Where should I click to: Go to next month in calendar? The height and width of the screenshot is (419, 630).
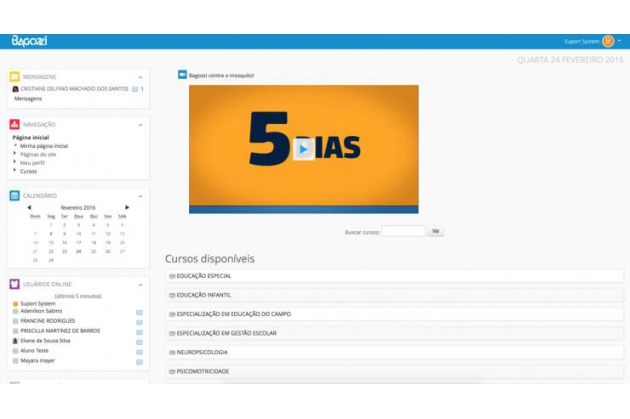click(x=127, y=207)
